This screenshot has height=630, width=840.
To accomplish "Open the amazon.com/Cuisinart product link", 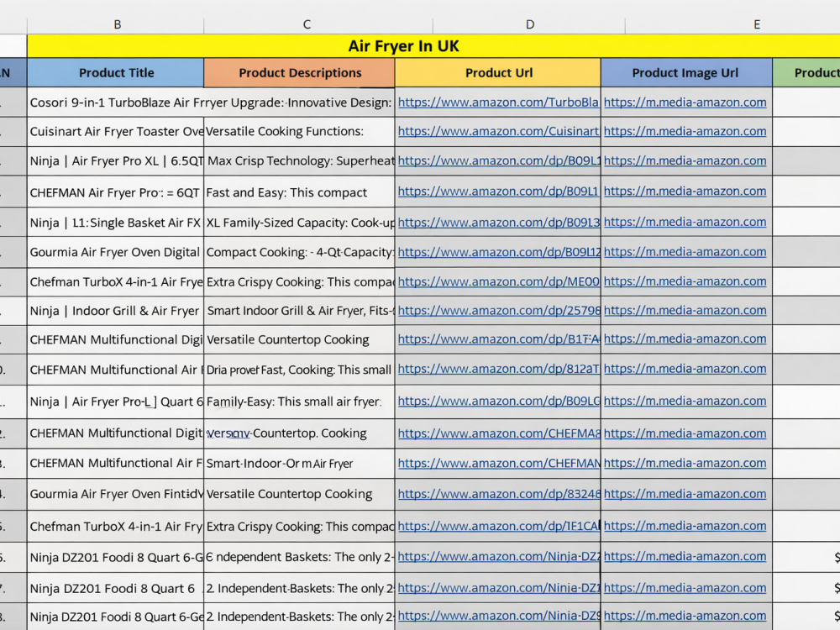I will (498, 131).
